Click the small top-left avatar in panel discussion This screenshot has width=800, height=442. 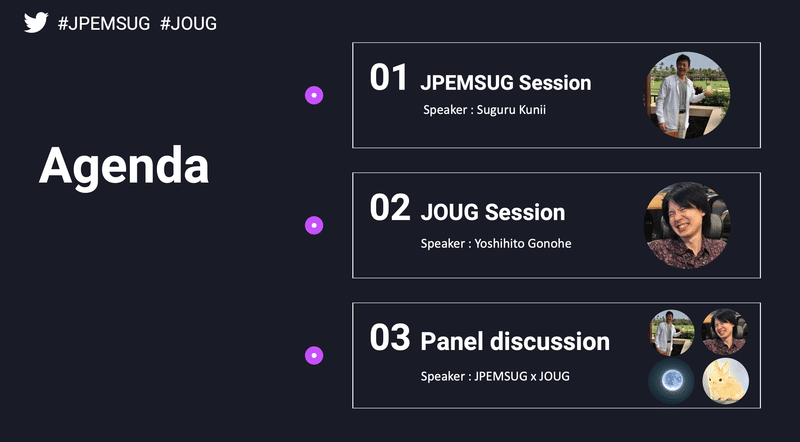(672, 331)
